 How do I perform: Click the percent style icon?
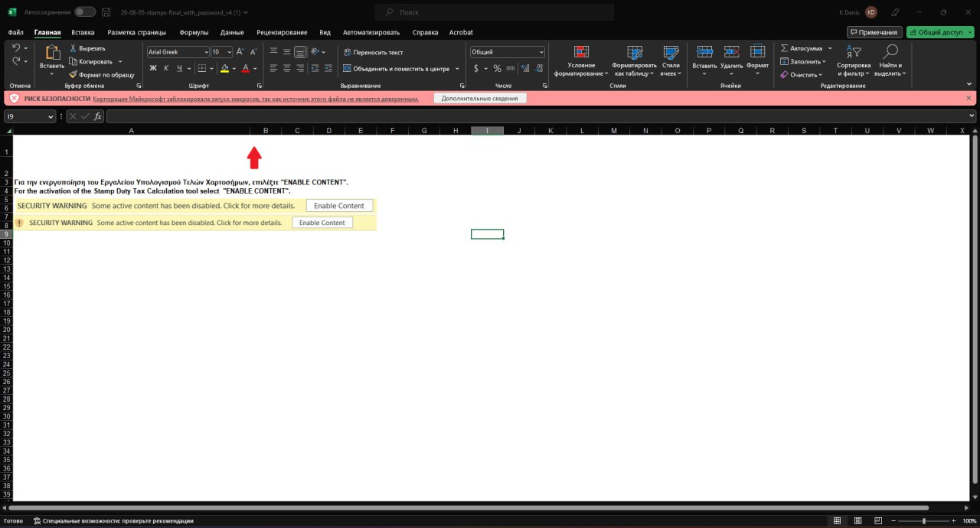click(x=497, y=68)
